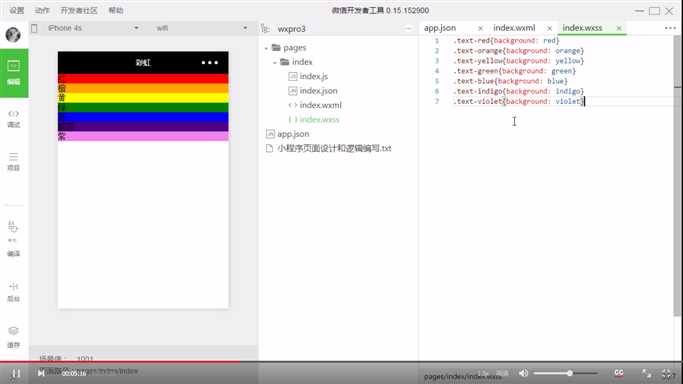Screen dimensions: 683x384
Task: Click the pages folder icon
Action: tap(276, 47)
